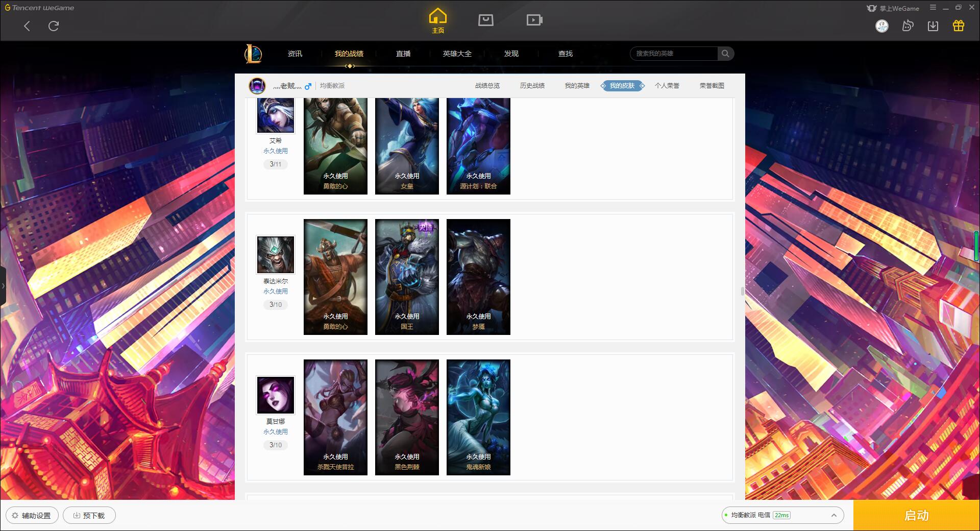Open the gift box icon
Image resolution: width=980 pixels, height=531 pixels.
(959, 26)
